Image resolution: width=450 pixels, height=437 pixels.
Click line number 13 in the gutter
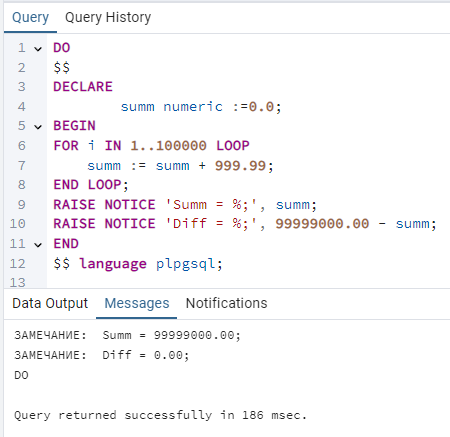[18, 283]
